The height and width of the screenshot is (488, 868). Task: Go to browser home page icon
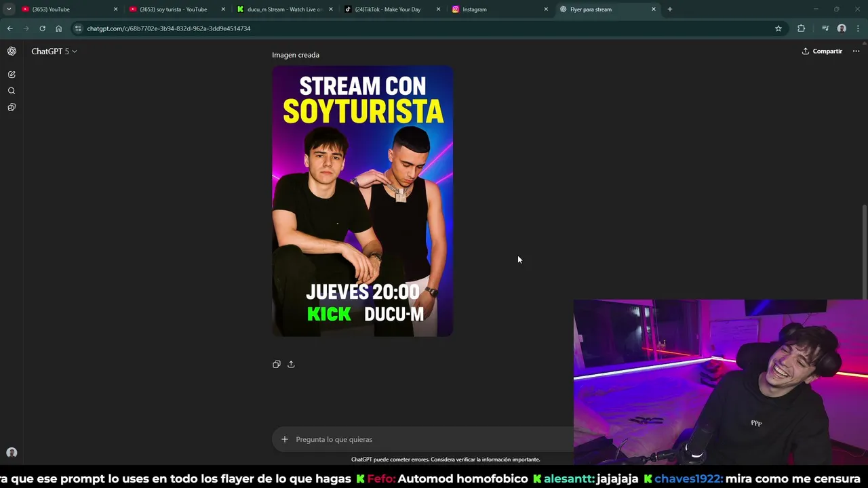click(x=58, y=28)
